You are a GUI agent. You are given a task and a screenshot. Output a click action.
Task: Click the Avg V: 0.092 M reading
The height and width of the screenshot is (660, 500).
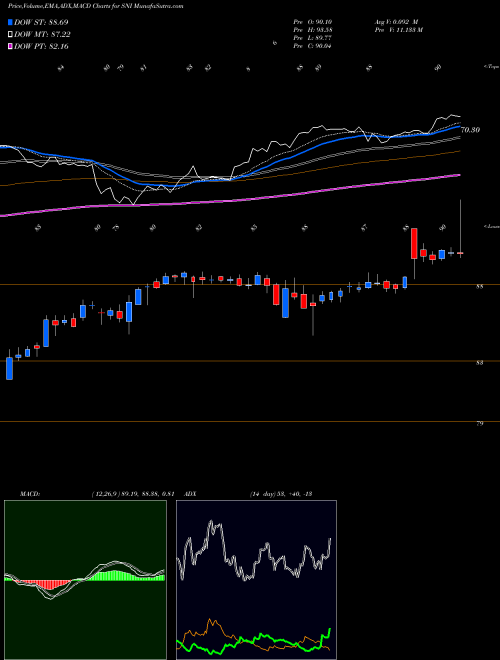point(395,22)
